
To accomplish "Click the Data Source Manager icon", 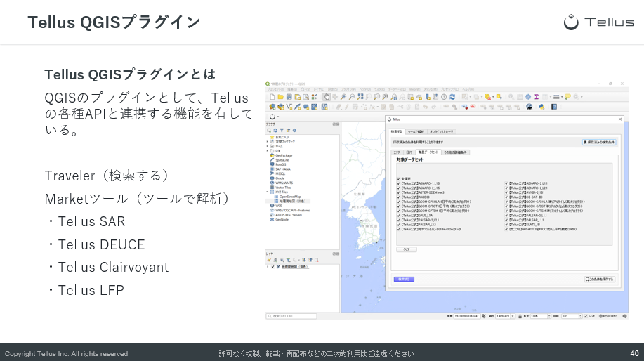I will [272, 107].
